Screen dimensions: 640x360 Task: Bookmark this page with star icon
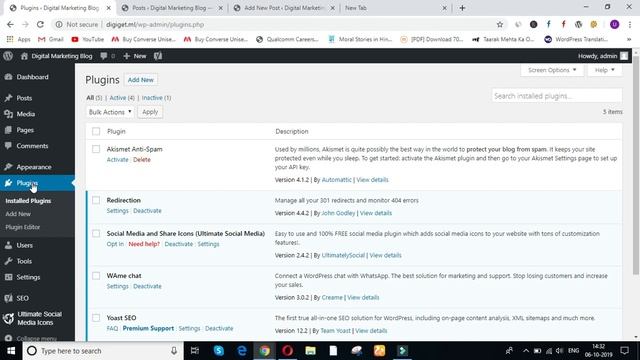tap(500, 24)
